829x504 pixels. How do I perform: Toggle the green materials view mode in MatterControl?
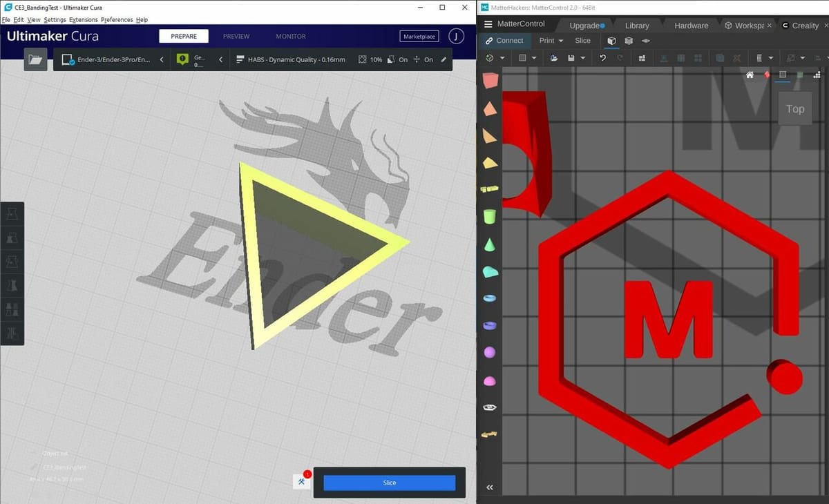coord(800,75)
